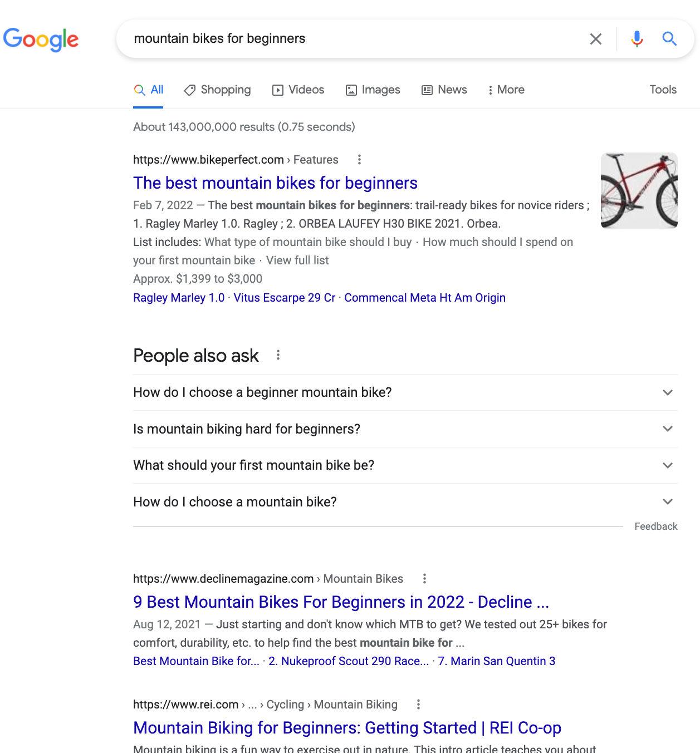Viewport: 700px width, 753px height.
Task: Switch to the Shopping tab
Action: click(x=218, y=90)
